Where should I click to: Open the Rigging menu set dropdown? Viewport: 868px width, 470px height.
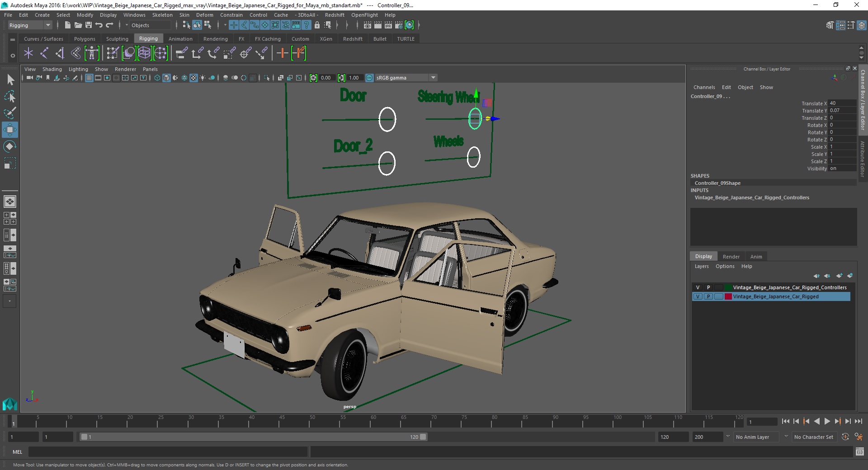tap(30, 25)
